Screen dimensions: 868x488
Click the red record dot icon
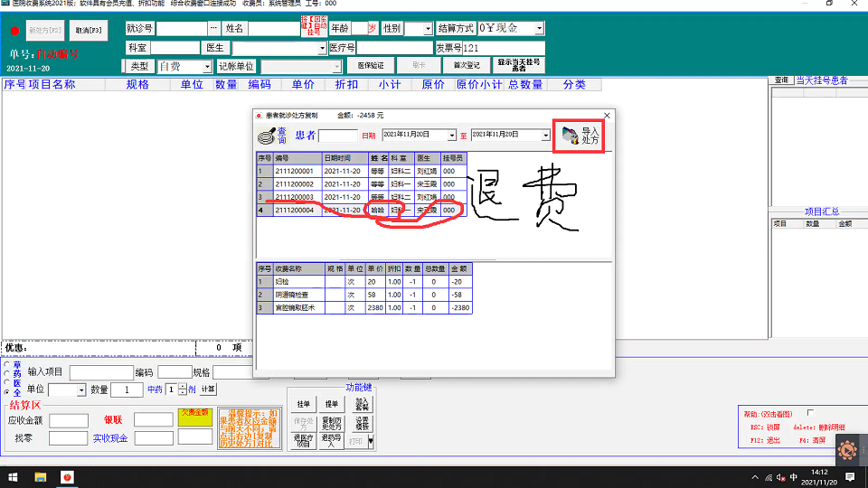pos(14,32)
